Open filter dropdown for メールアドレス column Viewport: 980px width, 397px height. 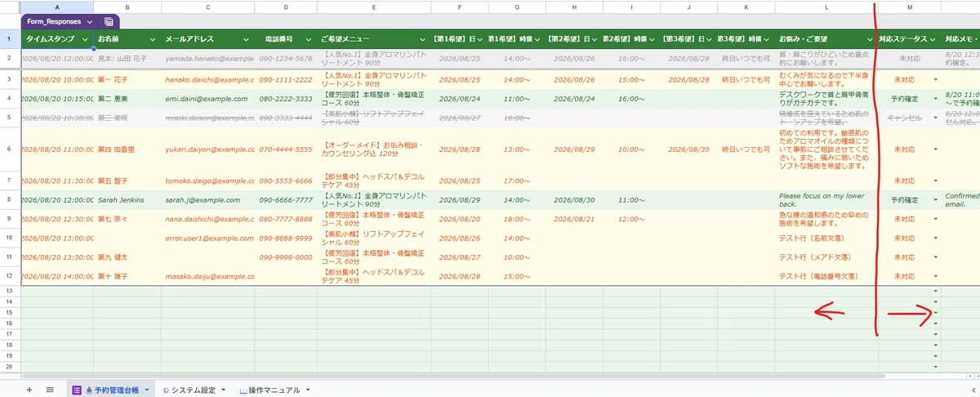click(x=246, y=38)
